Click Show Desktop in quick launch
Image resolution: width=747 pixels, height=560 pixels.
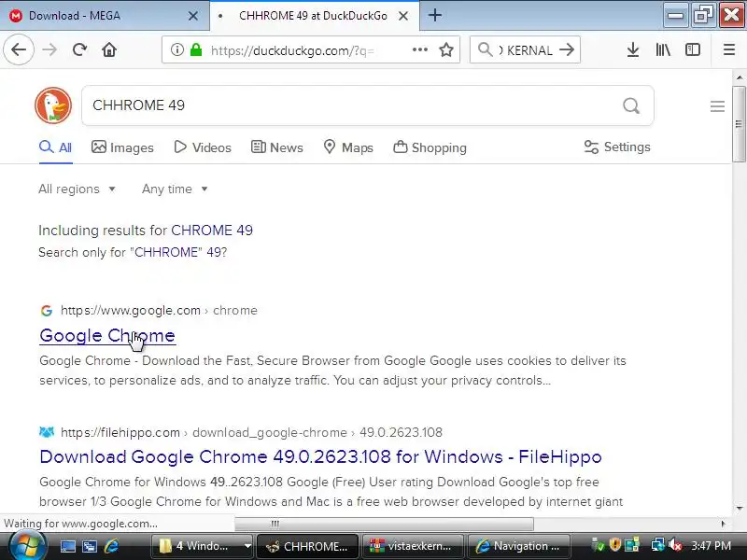tap(67, 546)
